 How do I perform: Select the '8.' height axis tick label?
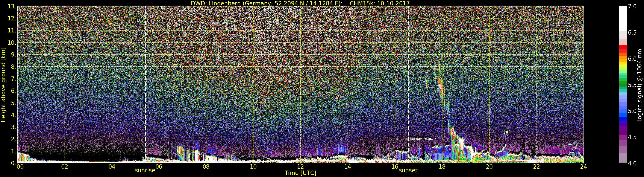(14, 67)
